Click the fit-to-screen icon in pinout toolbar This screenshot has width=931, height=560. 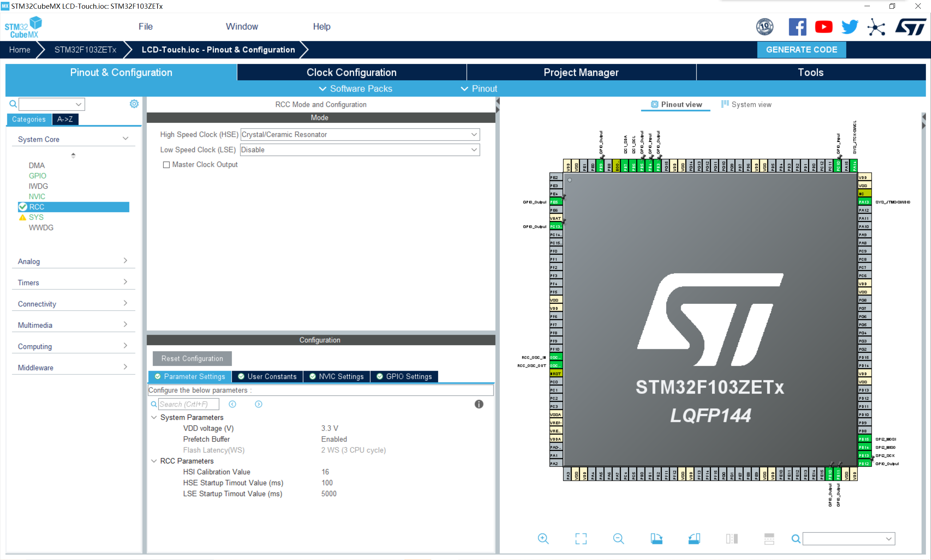581,539
